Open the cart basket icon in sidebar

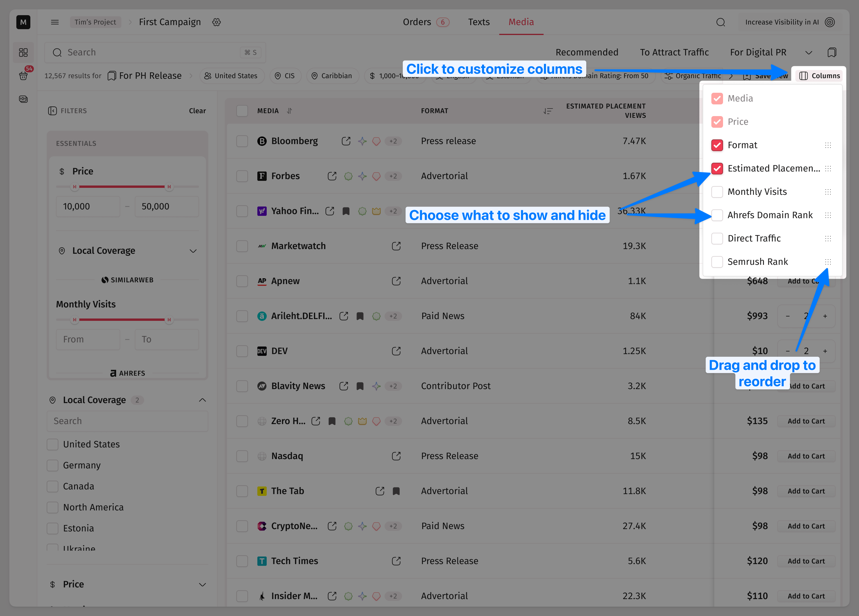pos(23,76)
